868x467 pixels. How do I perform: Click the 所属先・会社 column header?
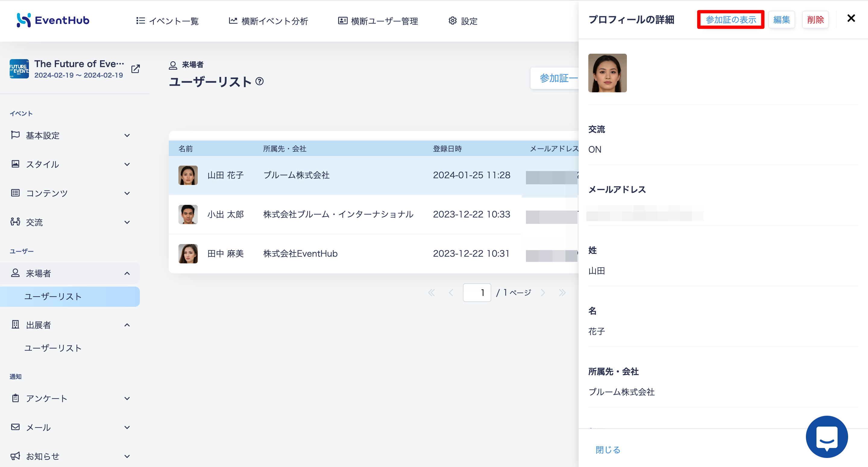[x=285, y=149]
